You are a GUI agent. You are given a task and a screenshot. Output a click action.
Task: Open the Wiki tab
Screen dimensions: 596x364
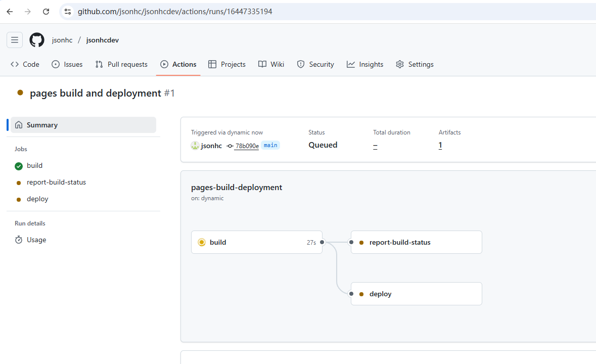[x=271, y=65]
